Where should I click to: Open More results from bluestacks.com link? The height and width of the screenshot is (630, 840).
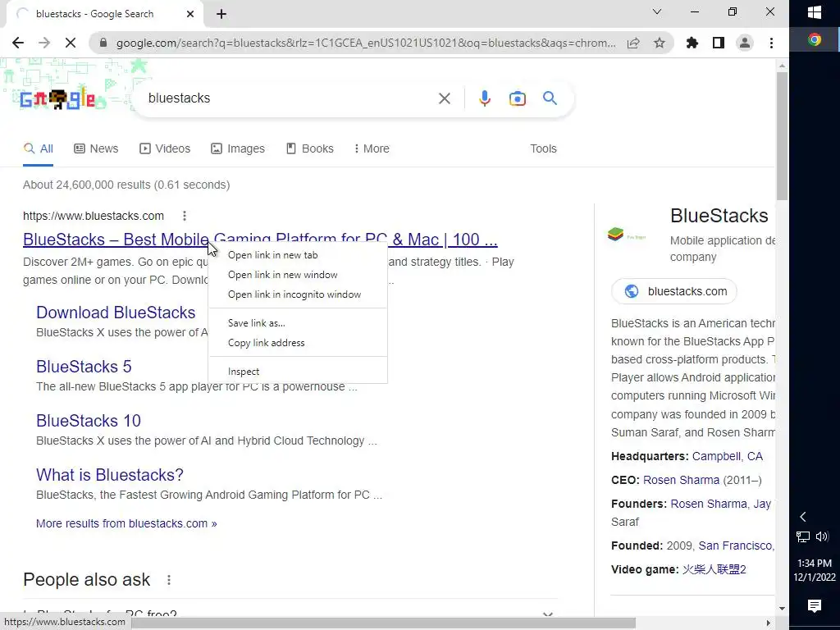click(126, 523)
